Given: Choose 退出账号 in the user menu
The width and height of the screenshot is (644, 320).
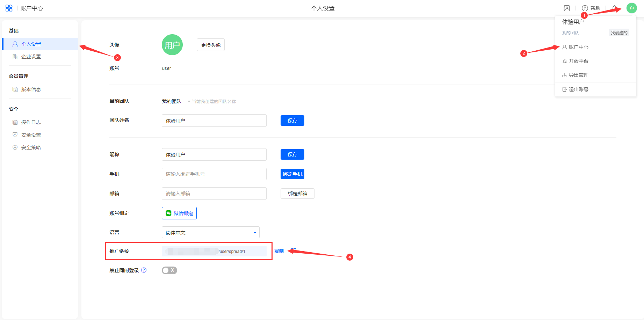Looking at the screenshot, I should pyautogui.click(x=578, y=89).
